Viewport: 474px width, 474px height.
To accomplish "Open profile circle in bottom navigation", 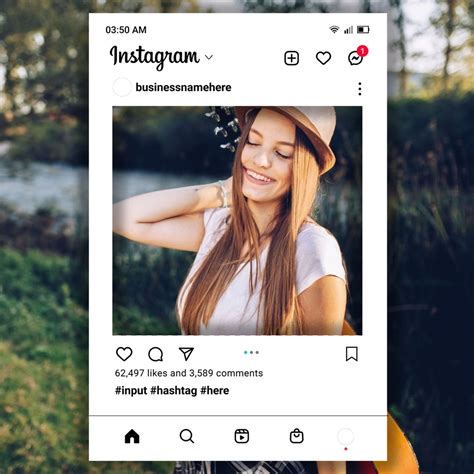I will [346, 436].
